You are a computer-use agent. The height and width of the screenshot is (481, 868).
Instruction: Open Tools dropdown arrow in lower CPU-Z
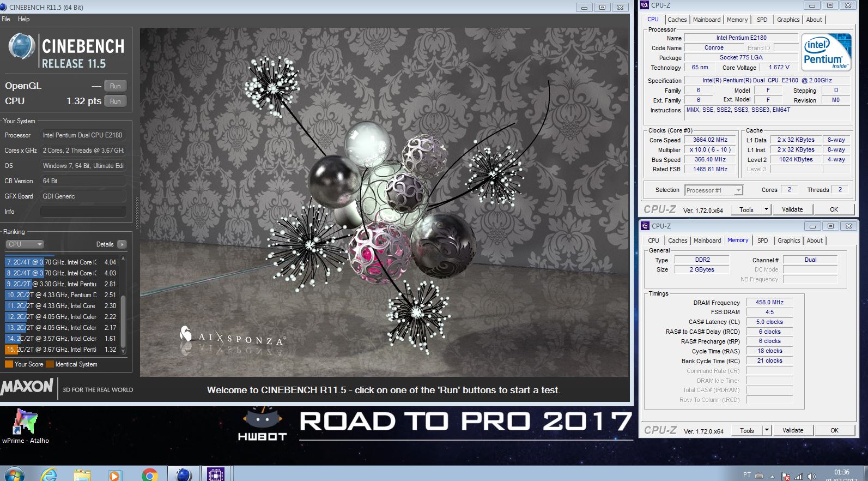point(767,430)
